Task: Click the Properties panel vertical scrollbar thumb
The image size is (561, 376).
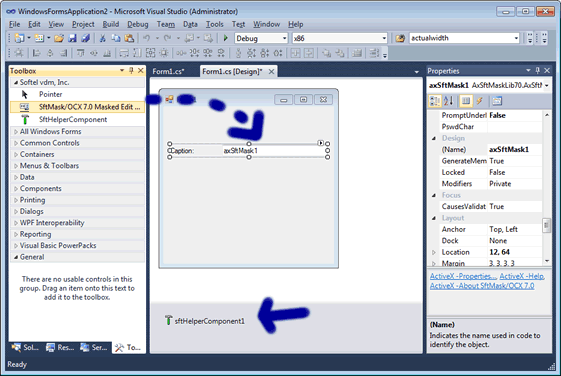Action: (x=546, y=225)
